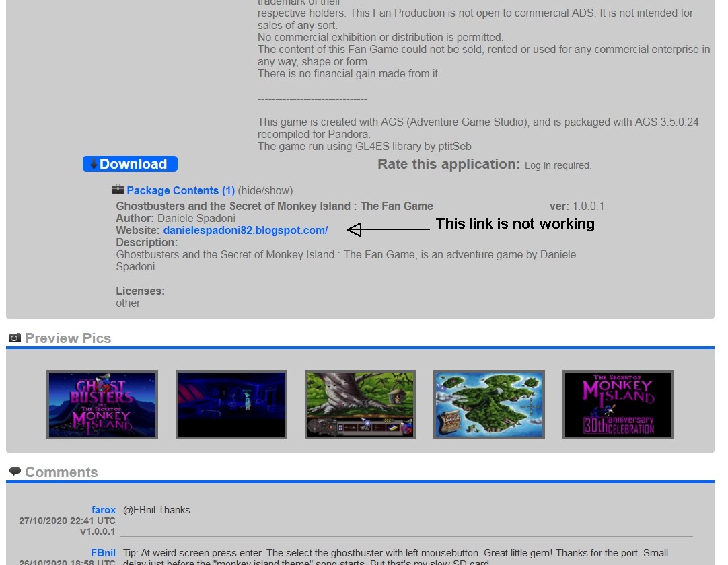Open the Package Contents (1) link
The width and height of the screenshot is (728, 565).
tap(180, 191)
